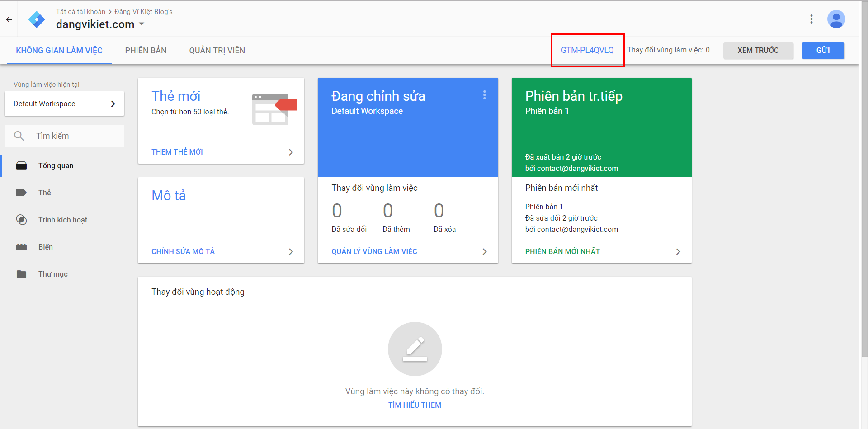The width and height of the screenshot is (868, 429).
Task: Open Đang chỉnh sửa card options menu
Action: tap(484, 95)
